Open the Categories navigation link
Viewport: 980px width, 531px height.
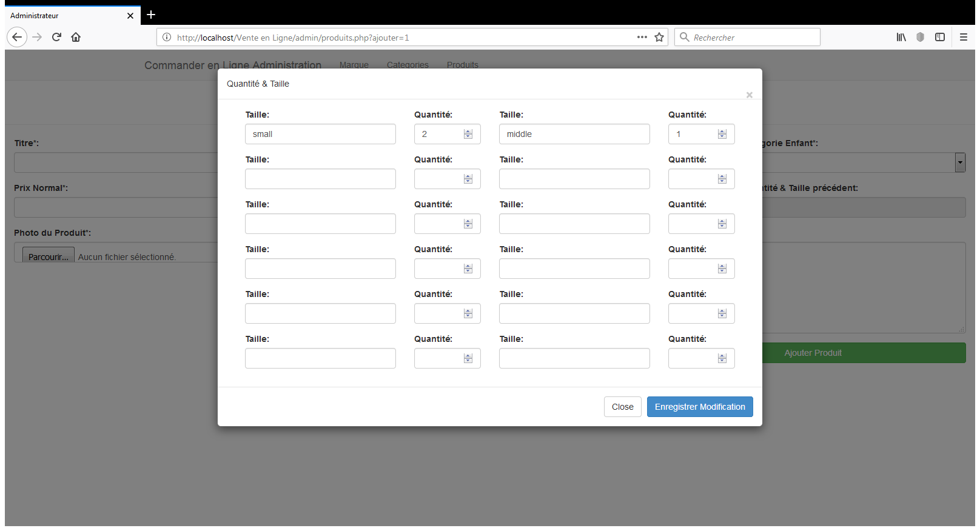tap(408, 65)
